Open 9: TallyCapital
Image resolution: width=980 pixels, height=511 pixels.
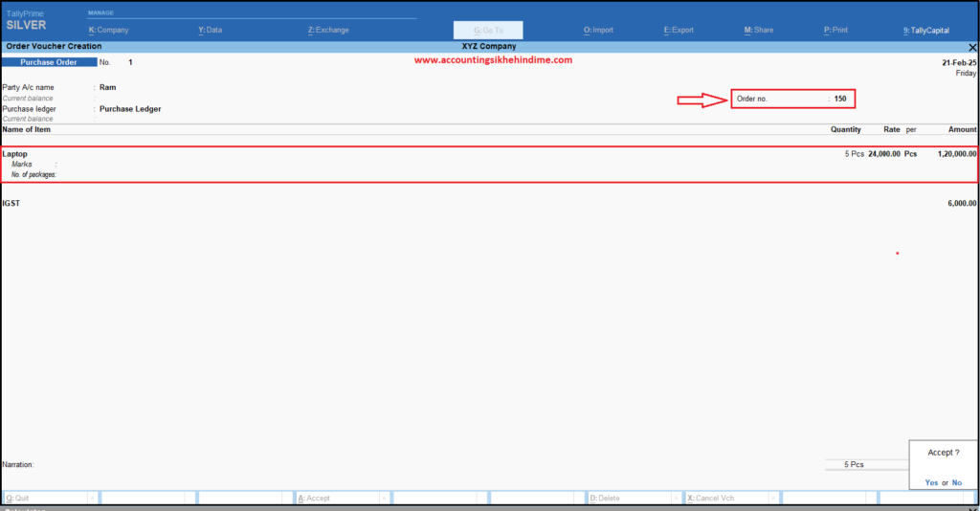click(x=925, y=30)
